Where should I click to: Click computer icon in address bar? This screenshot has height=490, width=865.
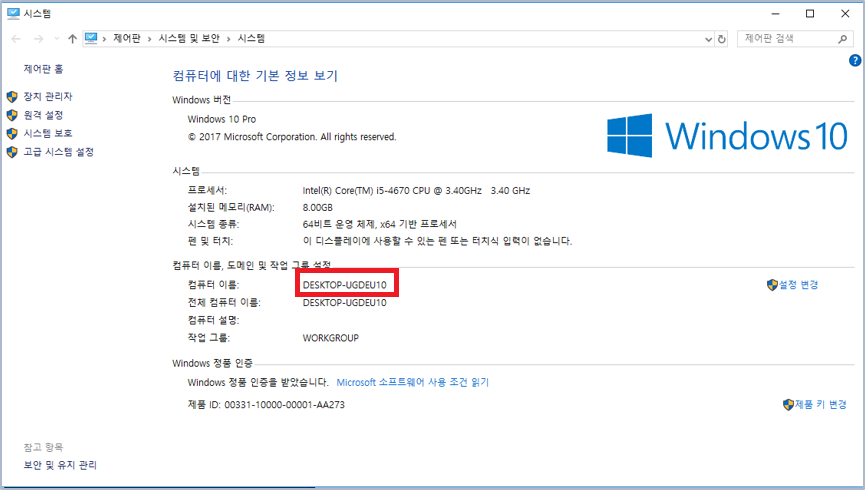coord(91,38)
